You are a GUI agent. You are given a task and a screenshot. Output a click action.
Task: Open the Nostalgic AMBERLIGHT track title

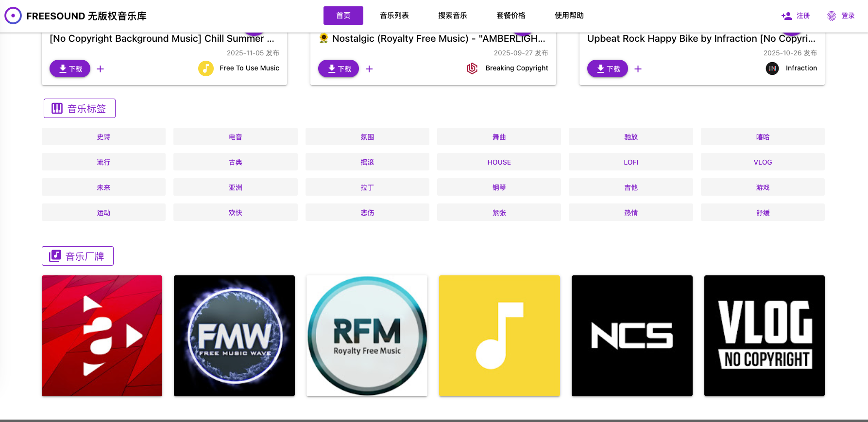tap(432, 39)
